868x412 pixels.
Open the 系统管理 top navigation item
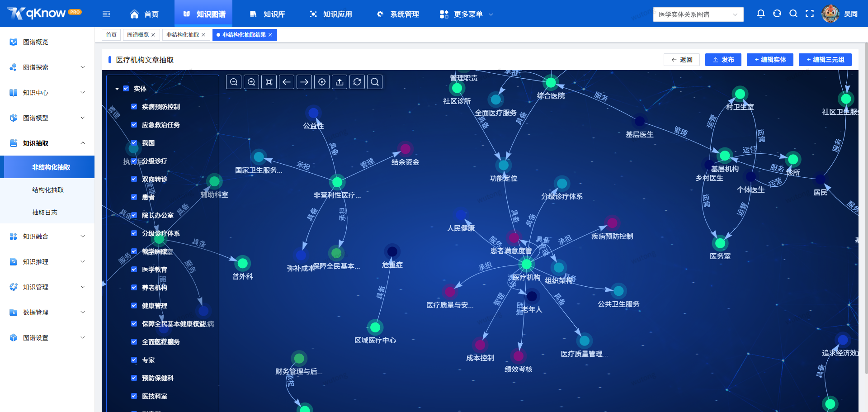pos(398,14)
